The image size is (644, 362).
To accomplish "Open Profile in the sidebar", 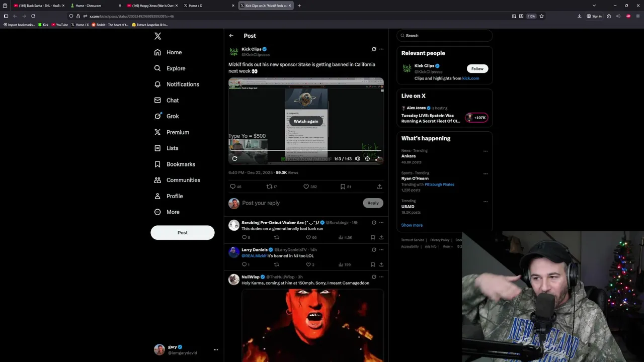I will tap(169, 196).
